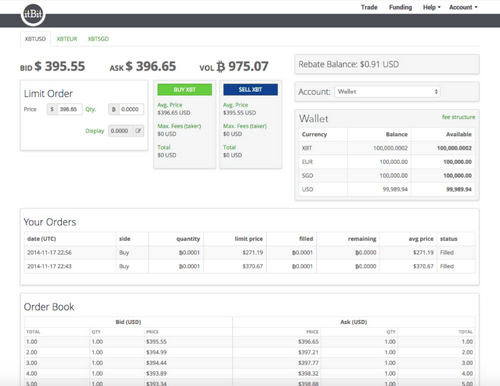Click the USD available 99,989.94 value
This screenshot has height=386, width=500.
tap(459, 189)
